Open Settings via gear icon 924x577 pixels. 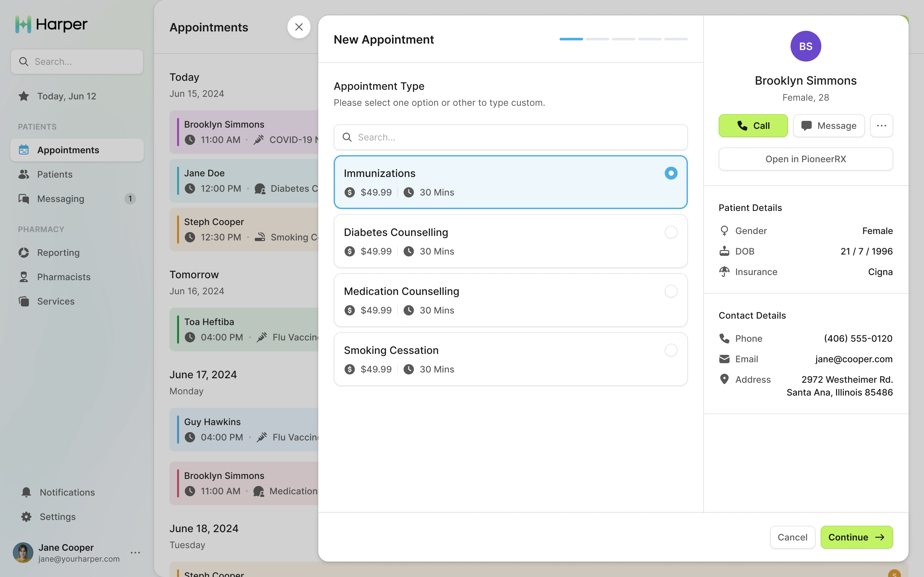click(26, 517)
